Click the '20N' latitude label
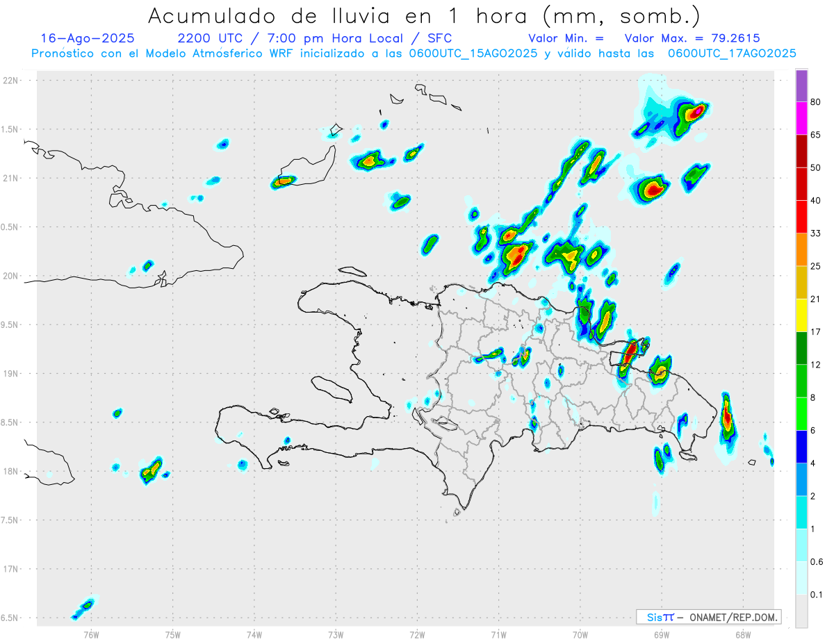Screen dimensions: 834x644 pos(10,276)
